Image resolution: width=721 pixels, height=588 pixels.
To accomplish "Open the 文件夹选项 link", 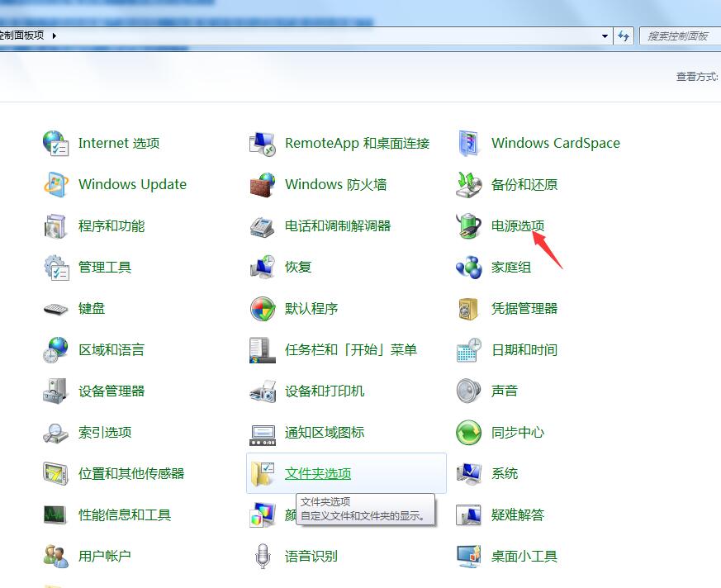I will [318, 473].
